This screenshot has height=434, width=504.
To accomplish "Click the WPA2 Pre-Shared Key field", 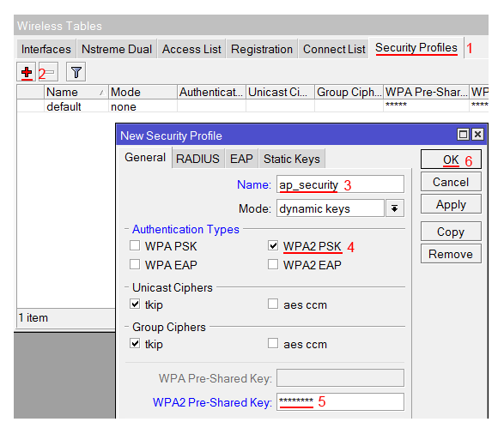I will (x=340, y=401).
